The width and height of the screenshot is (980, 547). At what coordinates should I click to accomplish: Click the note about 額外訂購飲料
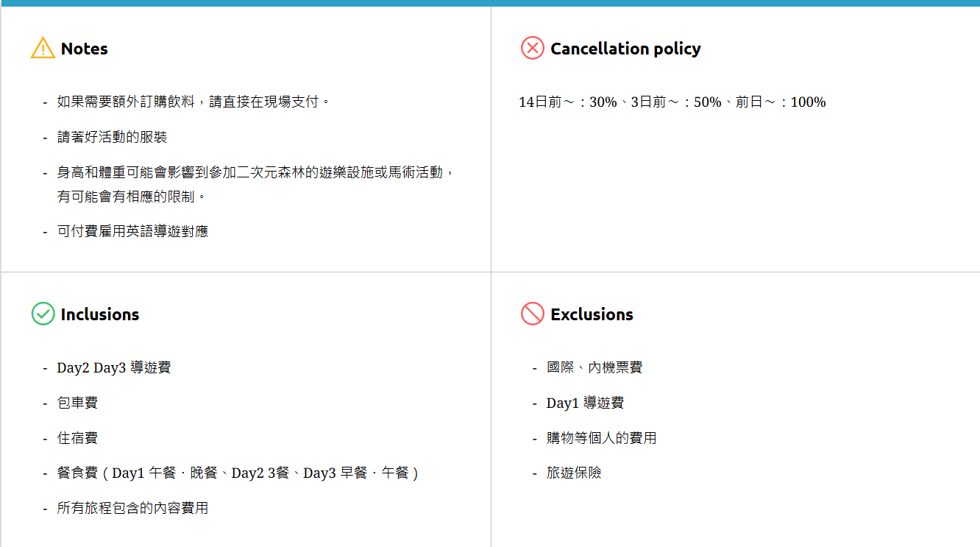point(193,102)
